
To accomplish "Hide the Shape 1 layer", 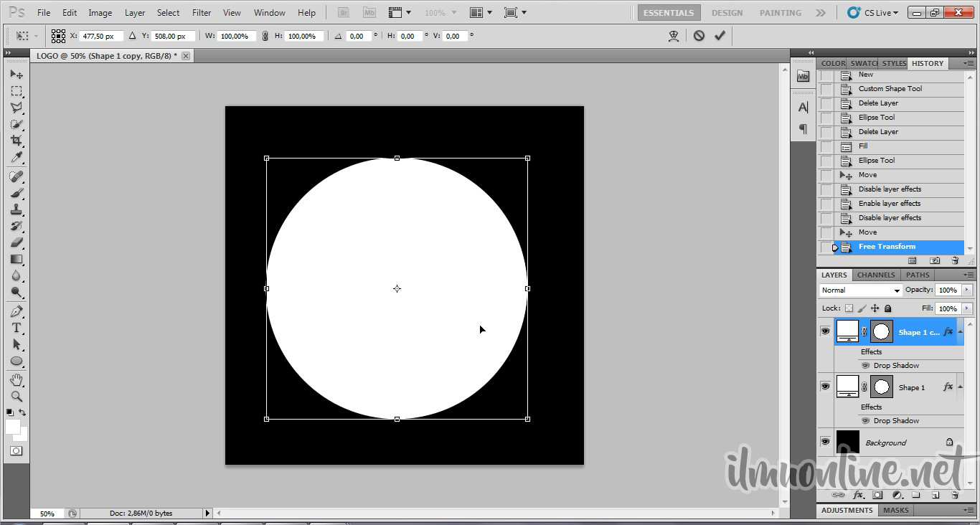I will [825, 387].
